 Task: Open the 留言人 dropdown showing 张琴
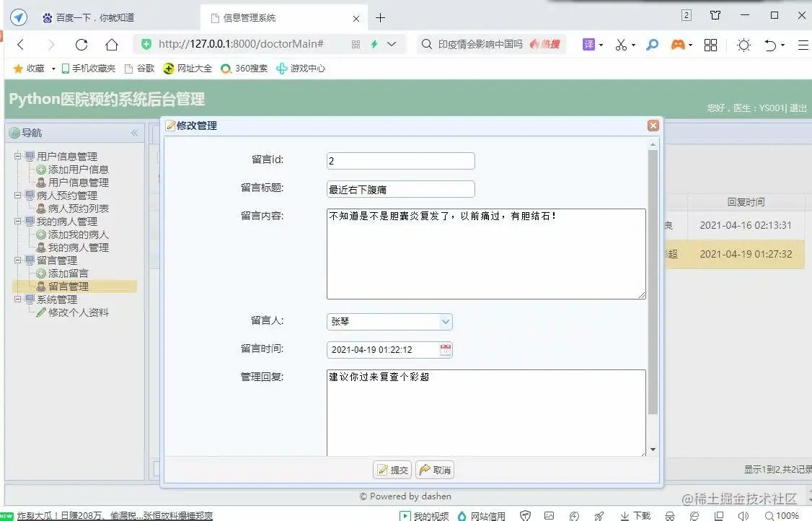coord(389,321)
